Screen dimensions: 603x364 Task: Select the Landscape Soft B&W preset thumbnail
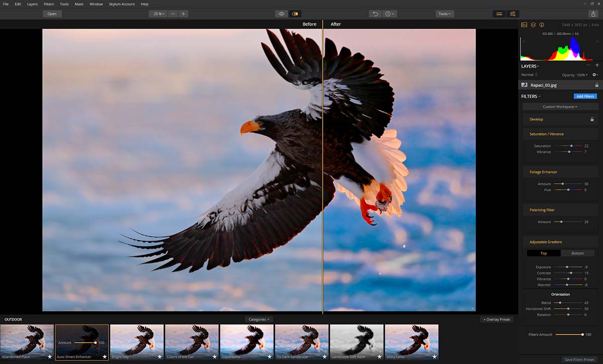pyautogui.click(x=356, y=341)
